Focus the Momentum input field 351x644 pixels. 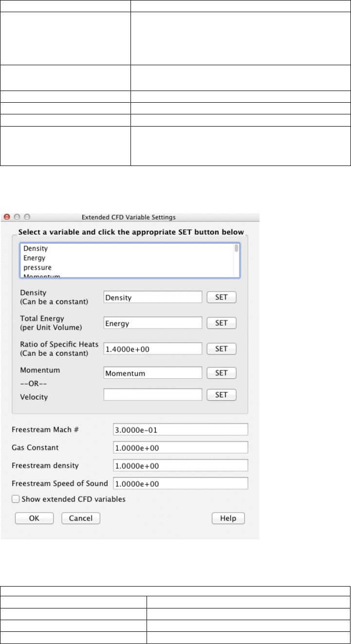click(x=153, y=373)
